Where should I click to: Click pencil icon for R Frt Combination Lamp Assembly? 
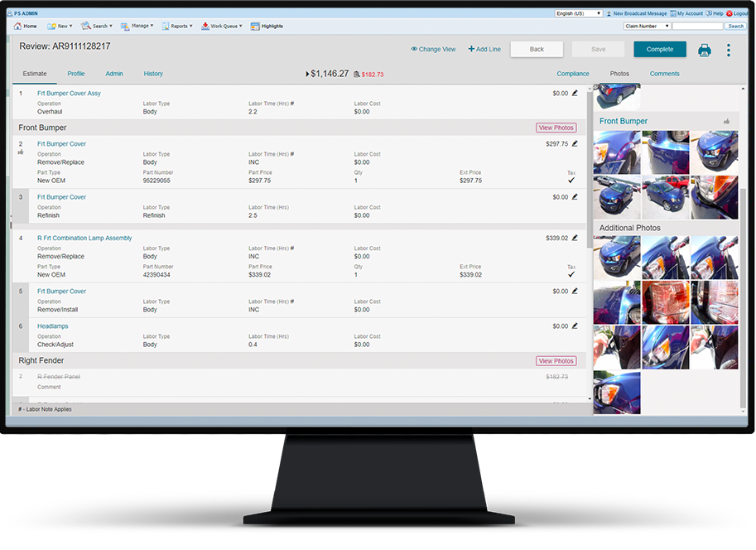coord(575,239)
